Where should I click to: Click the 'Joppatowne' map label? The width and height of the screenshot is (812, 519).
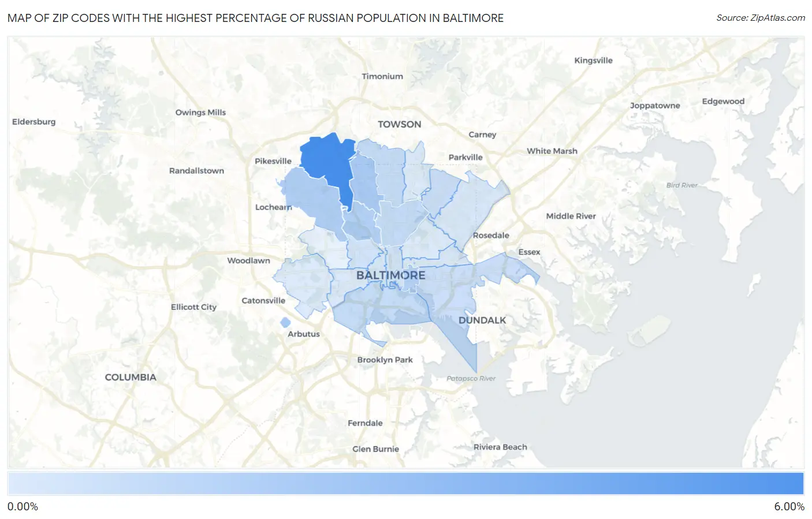pyautogui.click(x=655, y=106)
